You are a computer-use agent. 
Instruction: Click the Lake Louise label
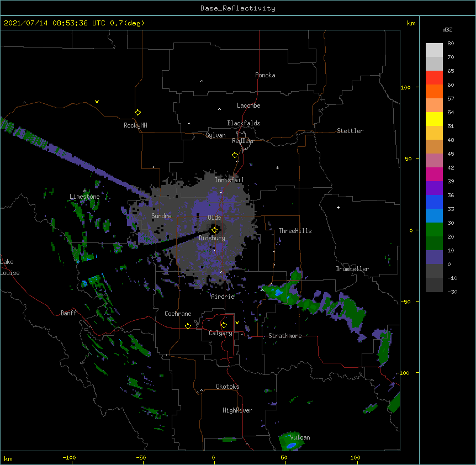click(10, 267)
